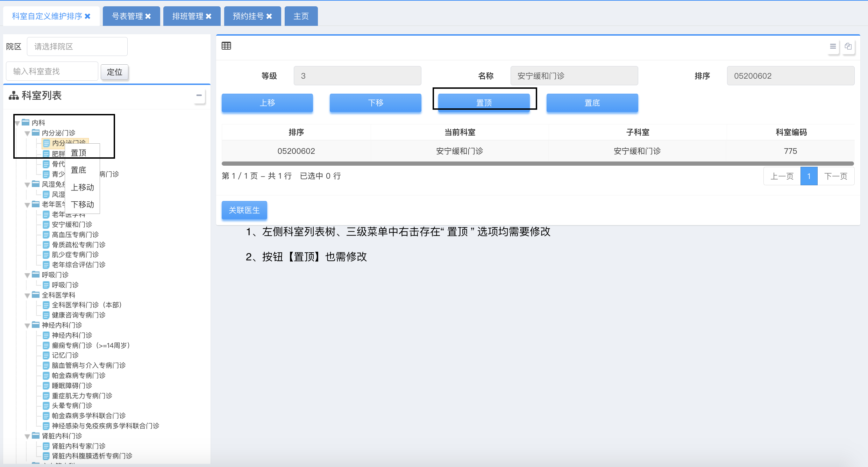The width and height of the screenshot is (868, 467).
Task: Open the 院区 selection dropdown
Action: pos(77,46)
